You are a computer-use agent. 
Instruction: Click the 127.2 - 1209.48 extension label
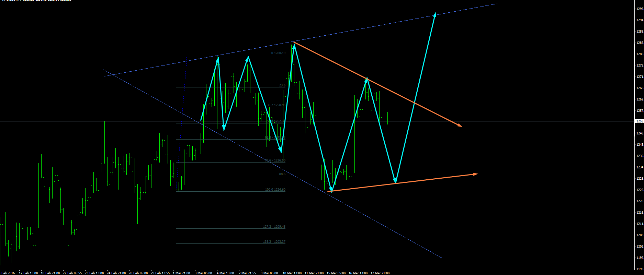274,227
